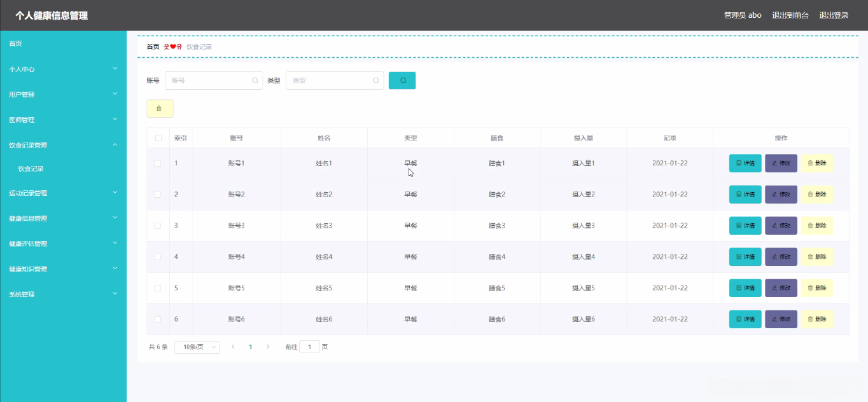Click 删除 for row 账号4

click(816, 257)
